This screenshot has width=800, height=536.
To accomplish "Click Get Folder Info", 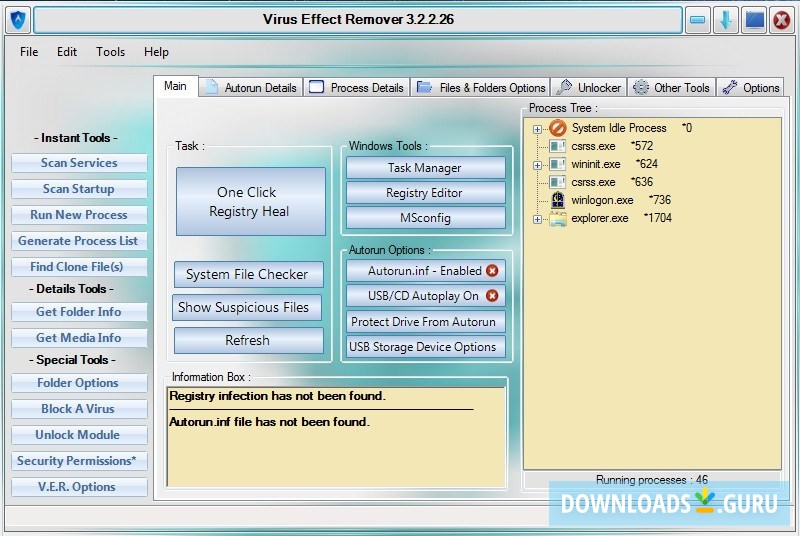I will pyautogui.click(x=79, y=312).
